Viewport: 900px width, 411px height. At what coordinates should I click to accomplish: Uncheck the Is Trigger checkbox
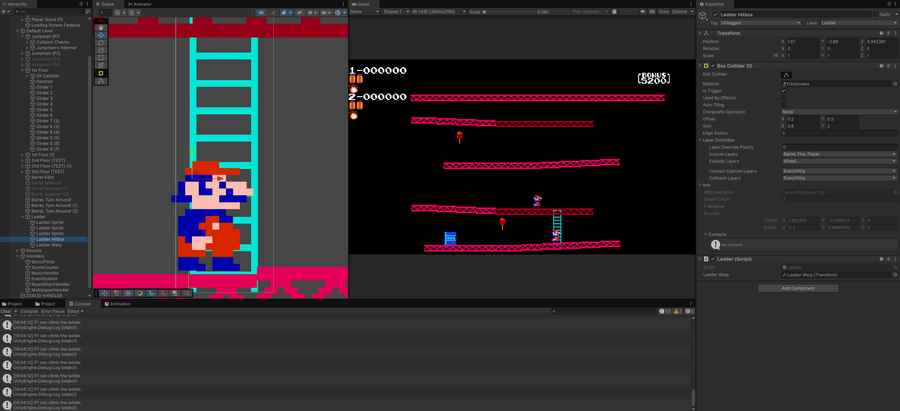click(x=783, y=91)
